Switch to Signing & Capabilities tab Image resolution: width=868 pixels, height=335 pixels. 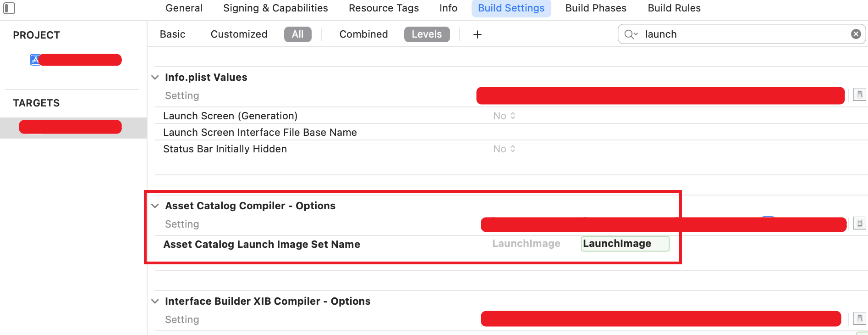tap(275, 8)
